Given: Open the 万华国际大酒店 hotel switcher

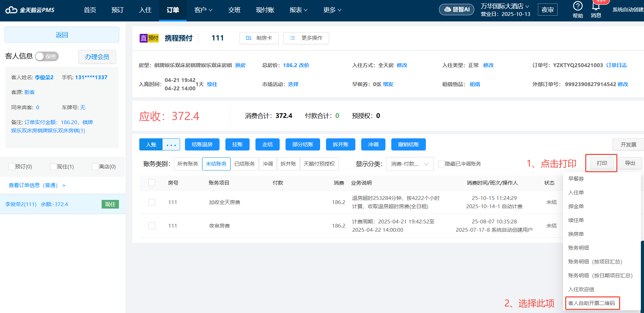Looking at the screenshot, I should 505,6.
